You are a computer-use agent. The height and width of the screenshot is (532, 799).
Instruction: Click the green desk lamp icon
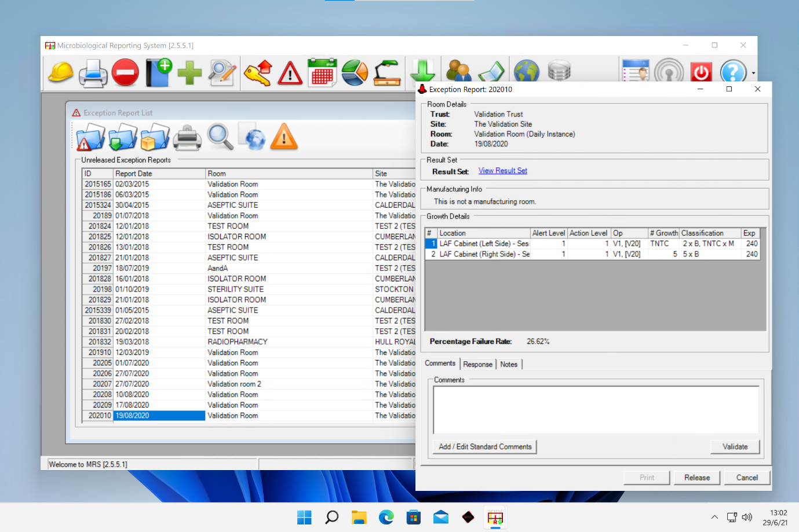click(x=387, y=73)
